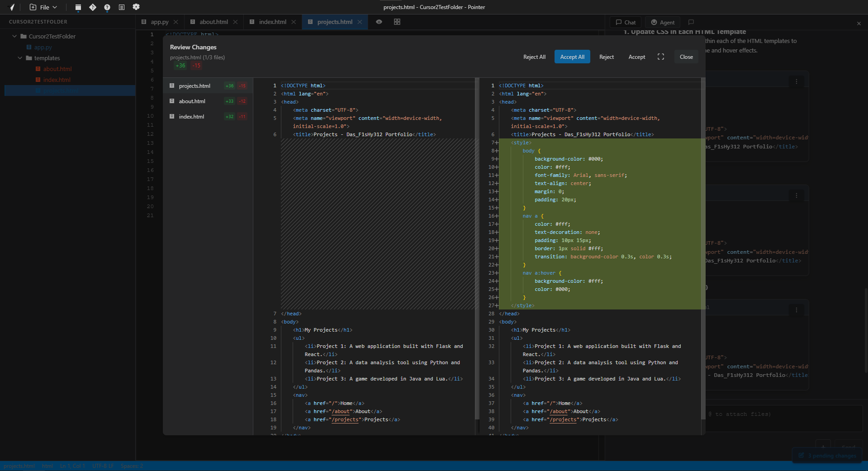Click the help question mark icon
Screen dimensions: 868x471
tap(107, 7)
